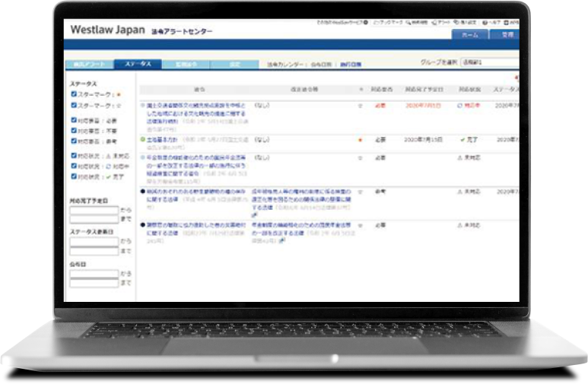Viewport: 588px width, 384px height.
Task: Go to the ホーム tab
Action: pos(470,34)
